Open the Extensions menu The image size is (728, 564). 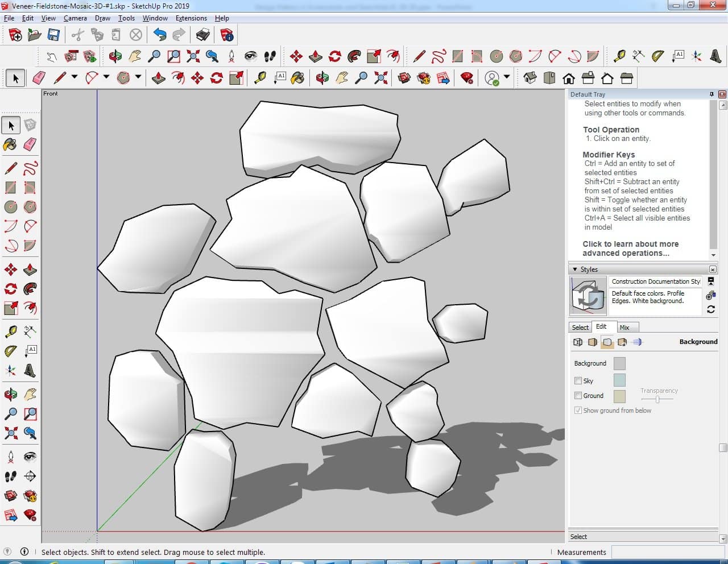click(191, 18)
